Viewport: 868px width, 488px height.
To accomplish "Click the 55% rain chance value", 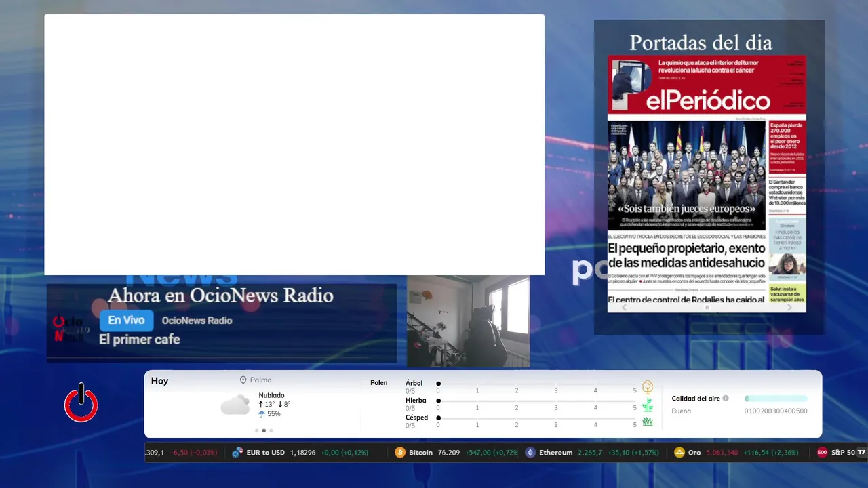I will tap(273, 414).
